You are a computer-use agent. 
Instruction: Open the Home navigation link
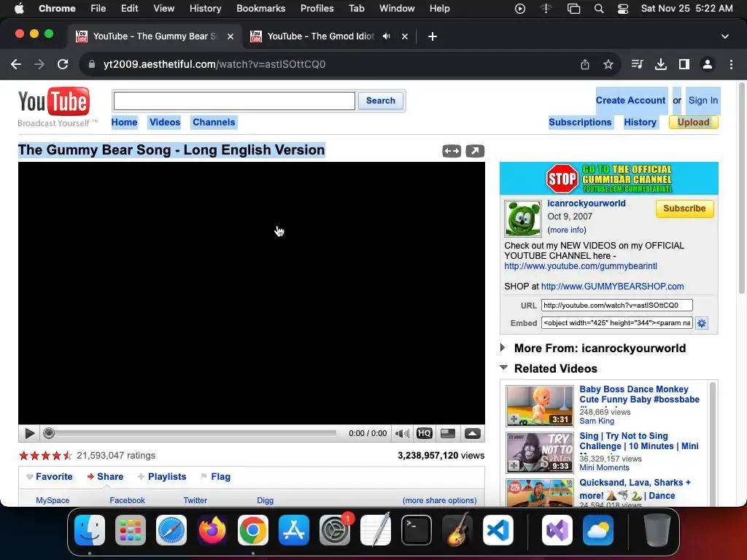tap(124, 122)
